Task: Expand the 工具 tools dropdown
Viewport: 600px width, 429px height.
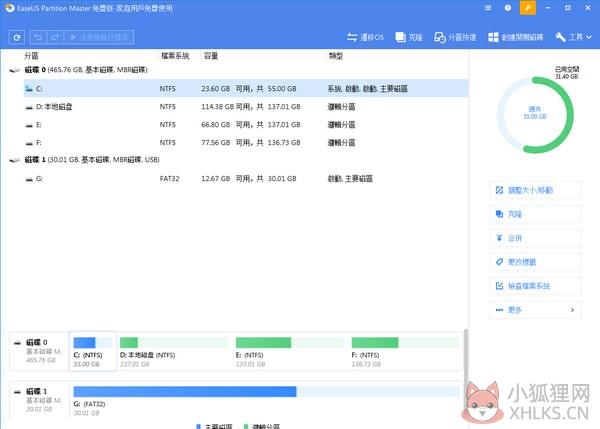Action: [x=574, y=37]
